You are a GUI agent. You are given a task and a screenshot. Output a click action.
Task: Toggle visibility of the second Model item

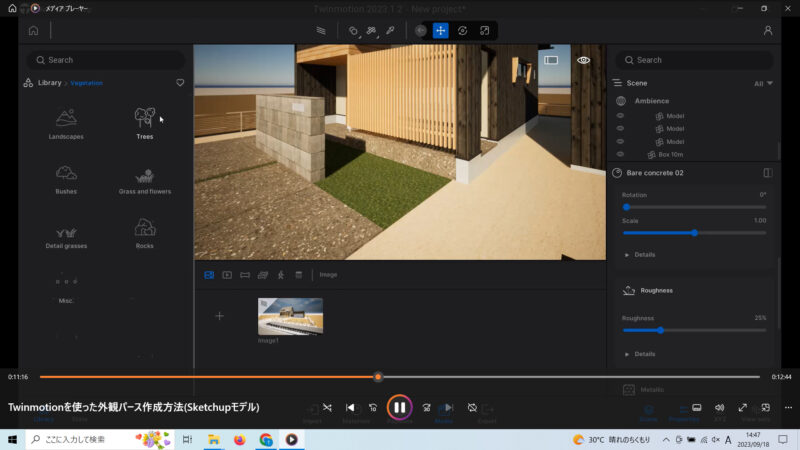(620, 129)
